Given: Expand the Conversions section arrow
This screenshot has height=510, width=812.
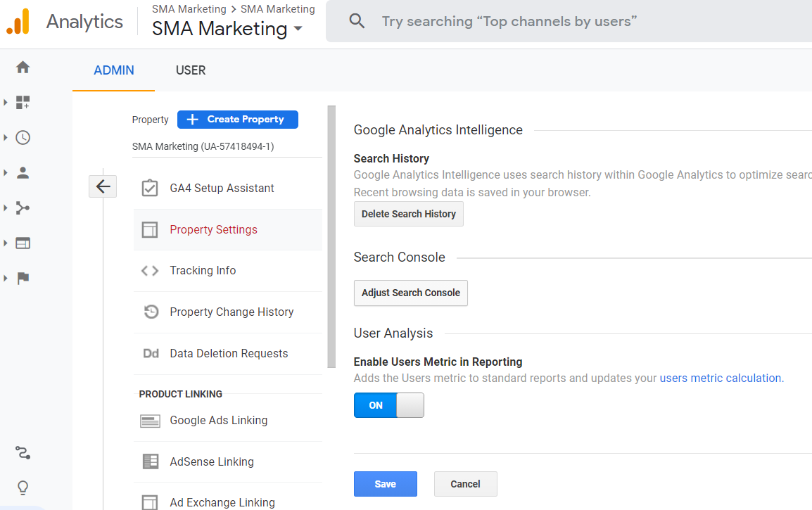Looking at the screenshot, I should click(6, 279).
